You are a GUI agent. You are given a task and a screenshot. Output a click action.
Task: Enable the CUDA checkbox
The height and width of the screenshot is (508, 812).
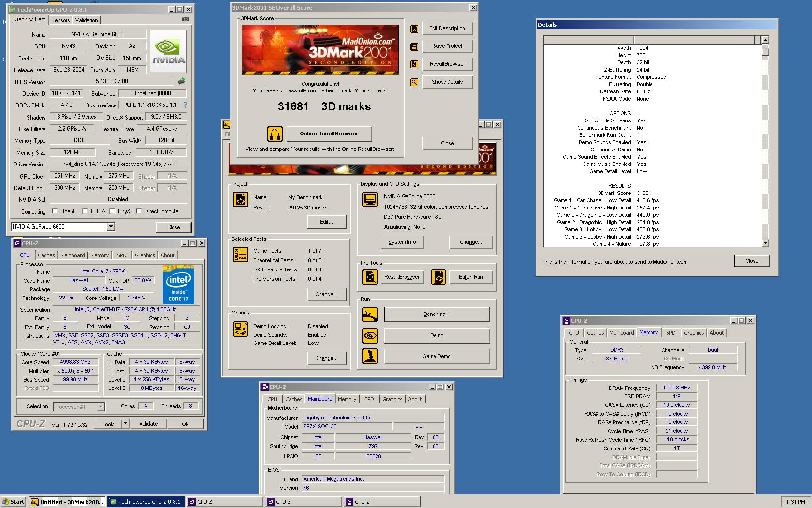[85, 211]
